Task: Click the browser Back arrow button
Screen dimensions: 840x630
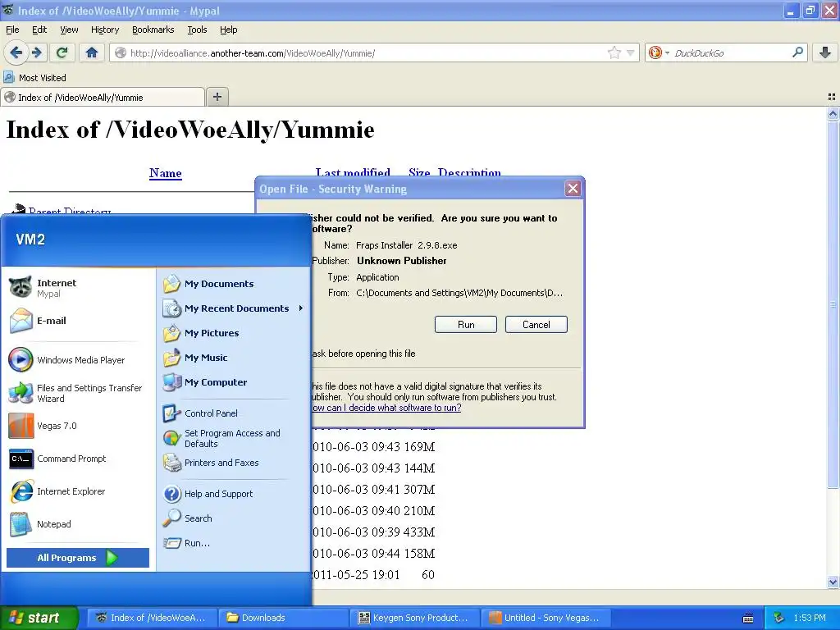Action: [16, 52]
